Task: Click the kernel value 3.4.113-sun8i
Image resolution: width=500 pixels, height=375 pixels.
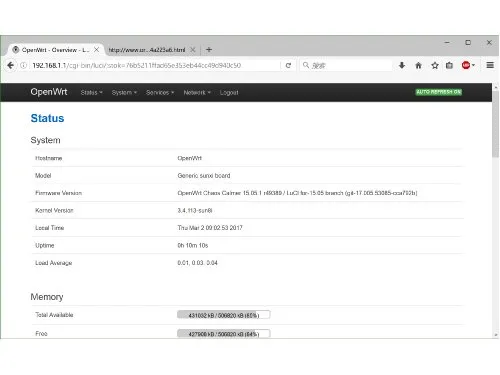Action: [x=195, y=210]
